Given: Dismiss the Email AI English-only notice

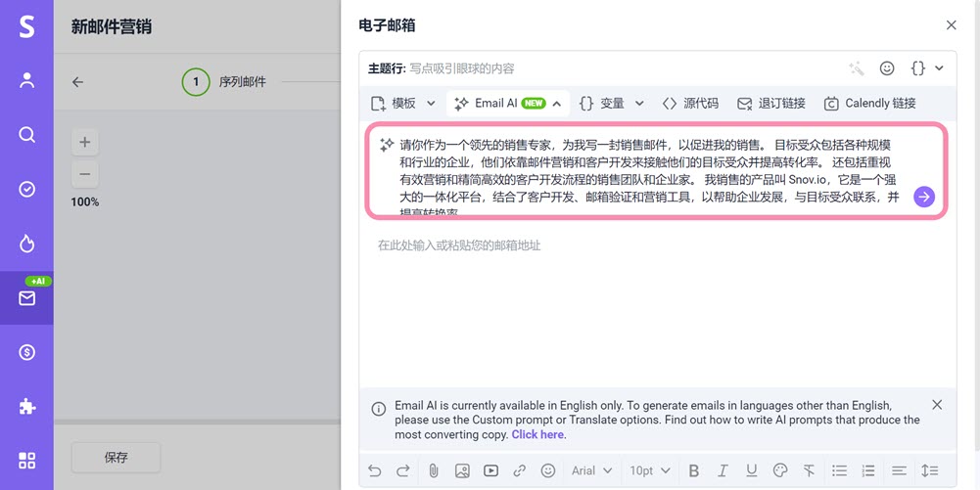Looking at the screenshot, I should pyautogui.click(x=937, y=405).
